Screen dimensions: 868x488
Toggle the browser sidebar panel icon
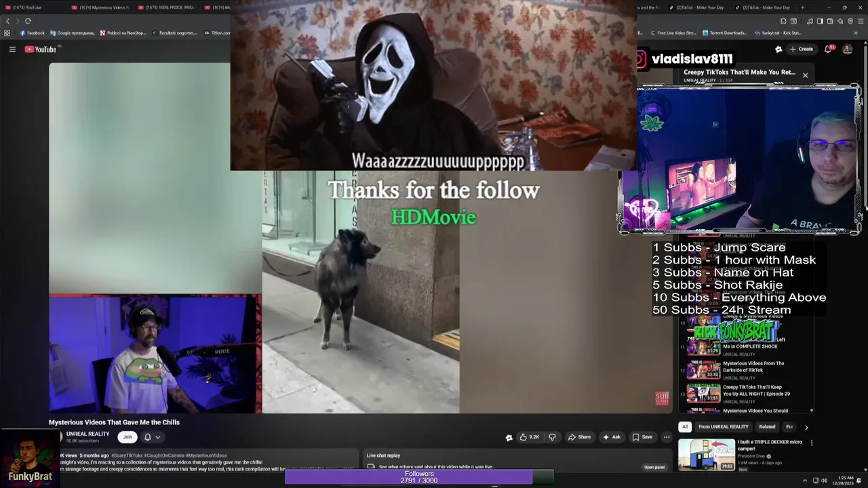click(819, 21)
